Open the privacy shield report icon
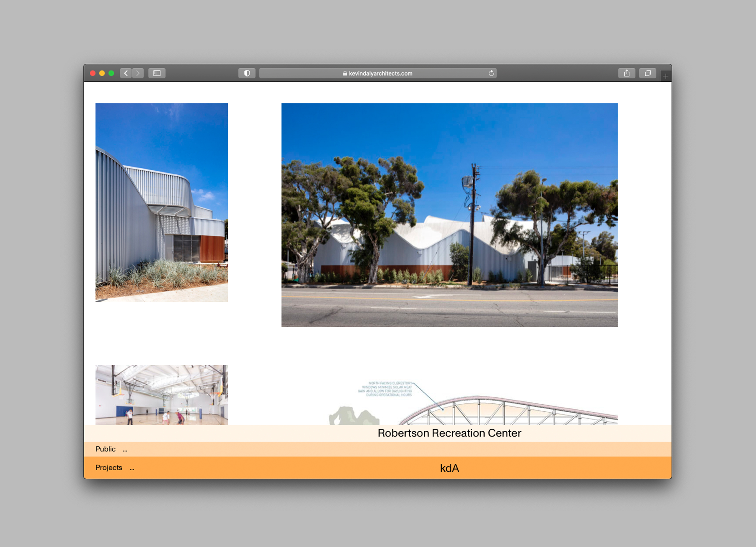 [247, 73]
